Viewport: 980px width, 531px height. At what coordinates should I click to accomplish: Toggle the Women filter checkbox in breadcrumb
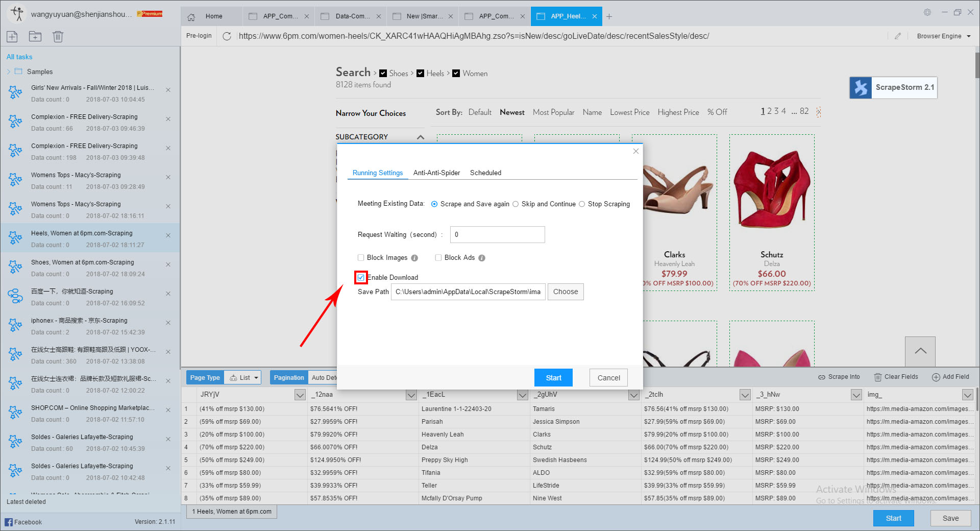coord(456,74)
